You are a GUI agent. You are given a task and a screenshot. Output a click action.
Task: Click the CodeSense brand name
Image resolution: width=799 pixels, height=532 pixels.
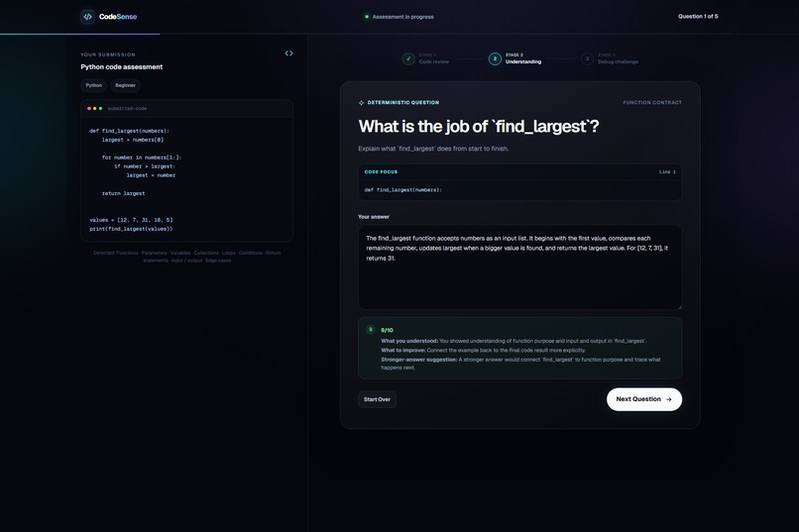click(118, 16)
